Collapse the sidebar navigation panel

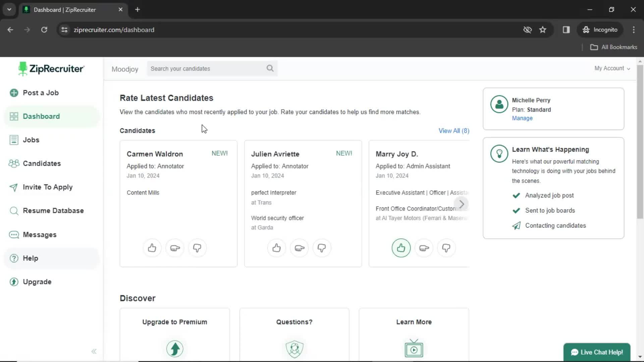tap(94, 351)
